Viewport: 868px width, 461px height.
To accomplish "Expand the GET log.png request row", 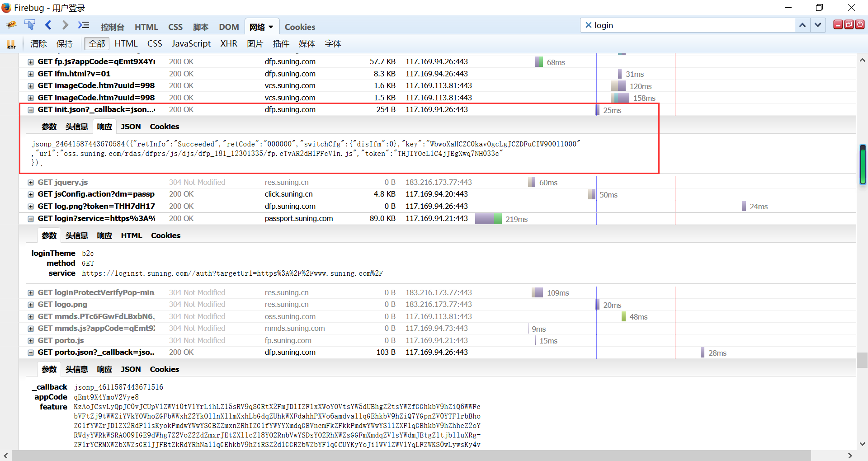I will 31,207.
